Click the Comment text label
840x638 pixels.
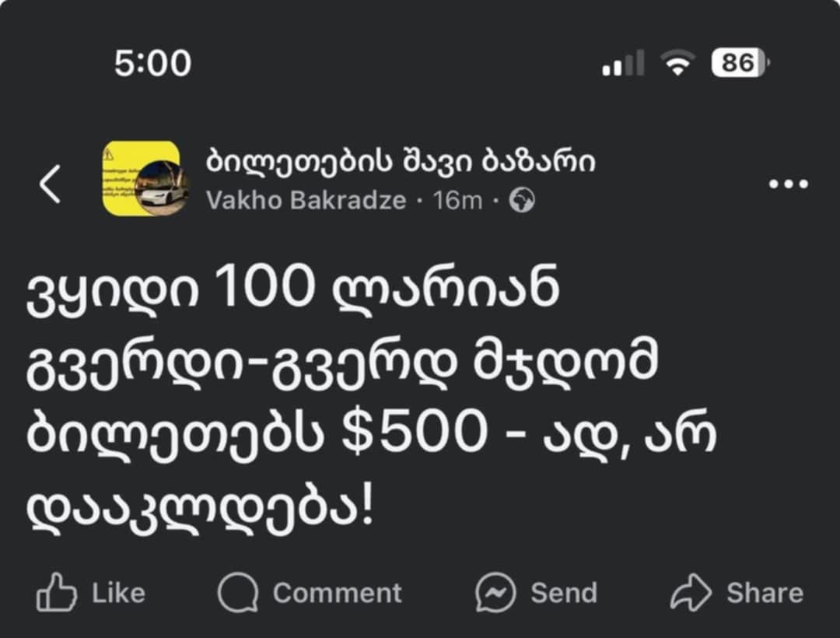(x=337, y=593)
